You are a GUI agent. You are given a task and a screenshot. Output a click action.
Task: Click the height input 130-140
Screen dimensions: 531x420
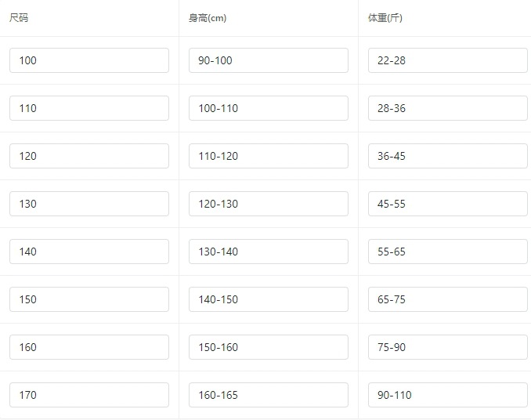(x=269, y=252)
